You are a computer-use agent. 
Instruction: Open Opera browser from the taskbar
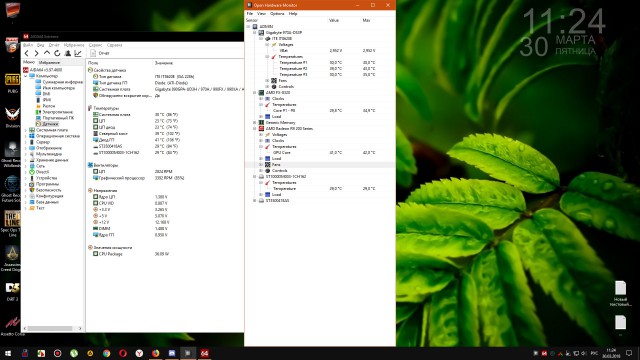click(x=122, y=353)
